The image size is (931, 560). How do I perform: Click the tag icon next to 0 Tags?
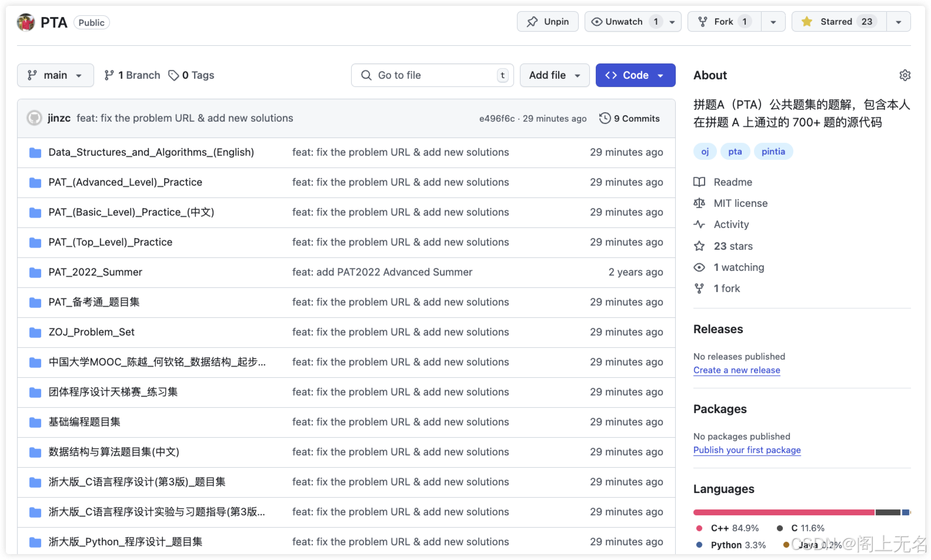click(173, 75)
